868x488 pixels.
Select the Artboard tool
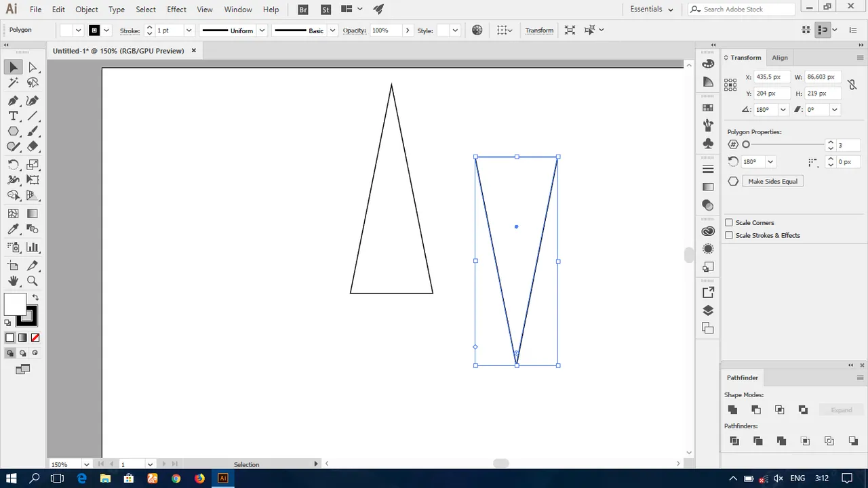[14, 266]
